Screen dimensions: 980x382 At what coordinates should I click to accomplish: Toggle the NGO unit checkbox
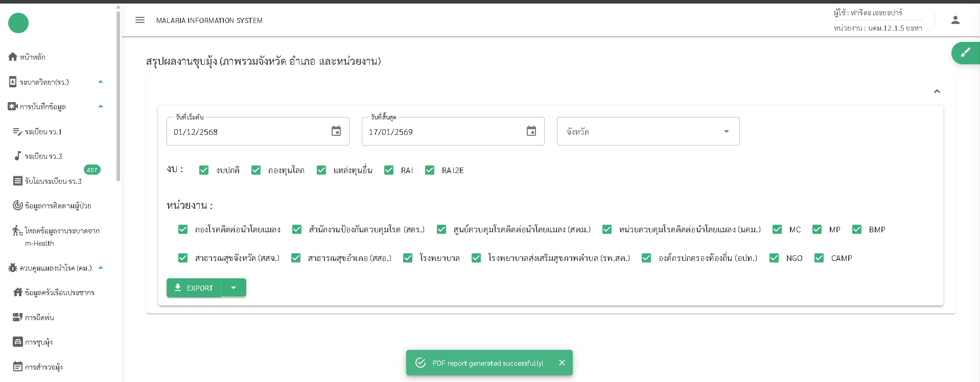tap(774, 258)
